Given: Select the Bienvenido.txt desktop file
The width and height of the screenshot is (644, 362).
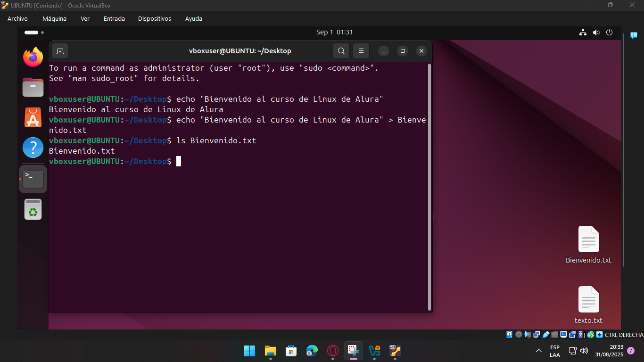Looking at the screenshot, I should [x=588, y=245].
